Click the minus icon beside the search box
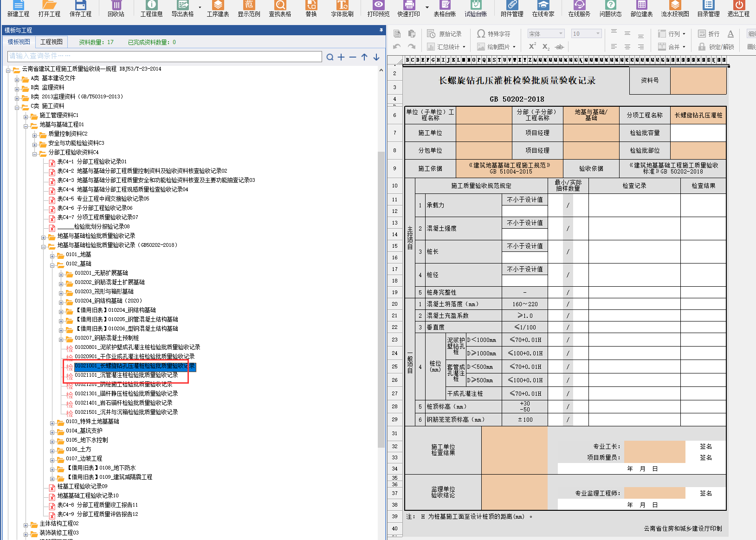Image resolution: width=756 pixels, height=540 pixels. click(x=353, y=57)
